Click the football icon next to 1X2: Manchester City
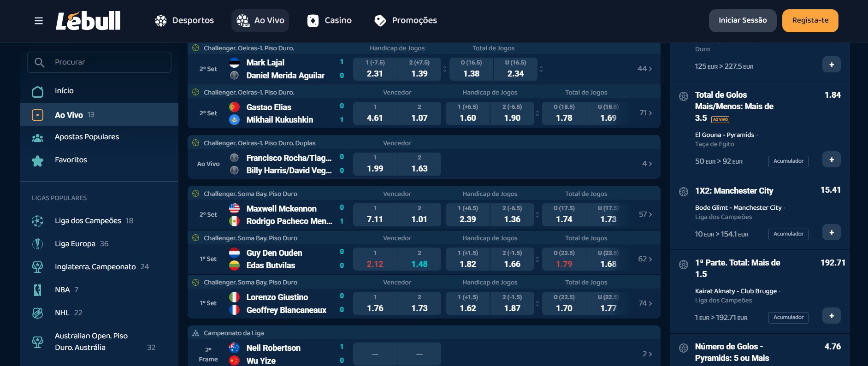The width and height of the screenshot is (868, 366). tap(684, 192)
